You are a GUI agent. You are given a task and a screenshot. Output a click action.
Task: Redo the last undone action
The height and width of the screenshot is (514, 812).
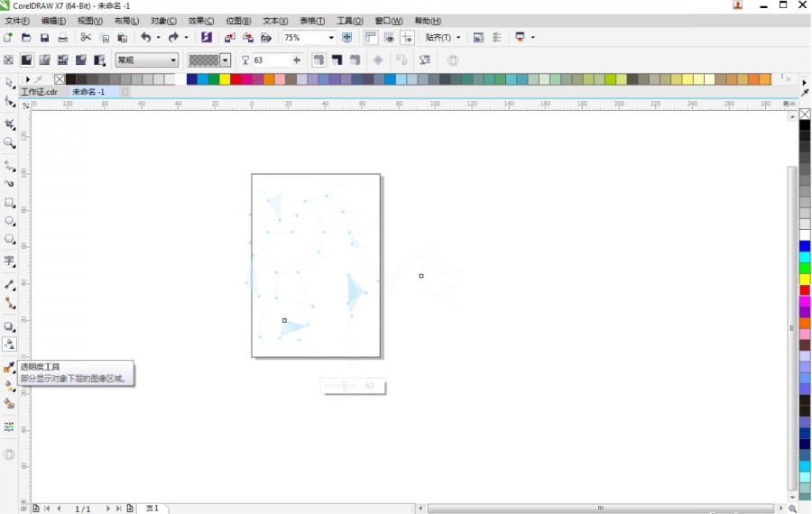(173, 37)
